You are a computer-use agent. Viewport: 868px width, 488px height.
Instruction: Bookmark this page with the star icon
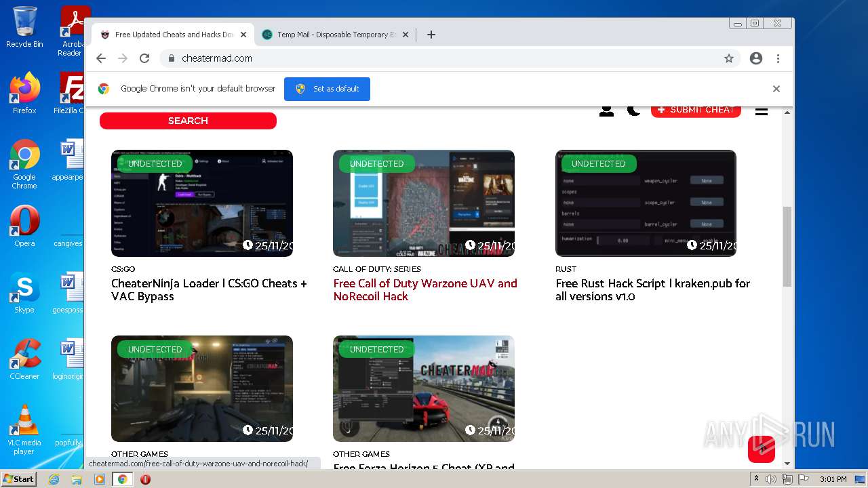point(729,58)
